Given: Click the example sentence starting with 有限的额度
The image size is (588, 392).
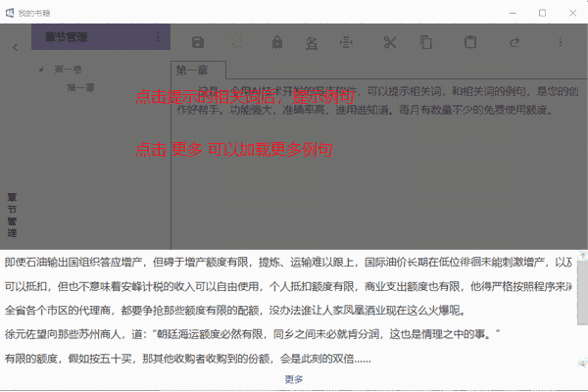Looking at the screenshot, I should pos(187,359).
